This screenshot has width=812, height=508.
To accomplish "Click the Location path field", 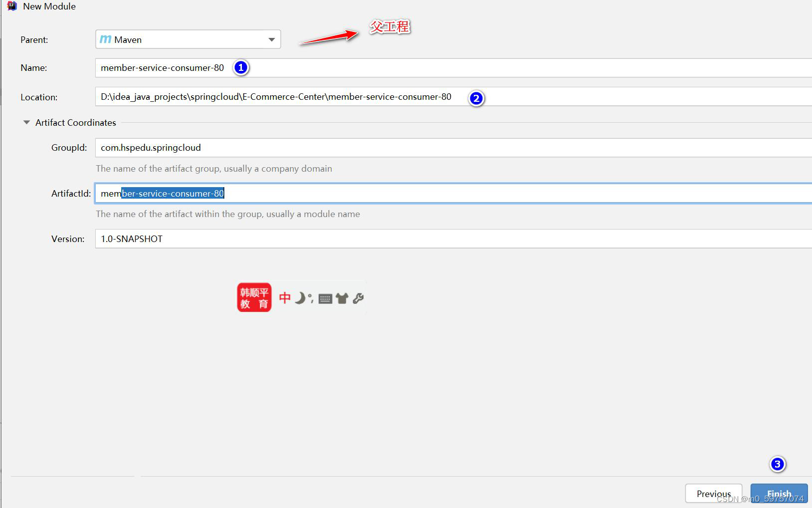I will coord(453,96).
